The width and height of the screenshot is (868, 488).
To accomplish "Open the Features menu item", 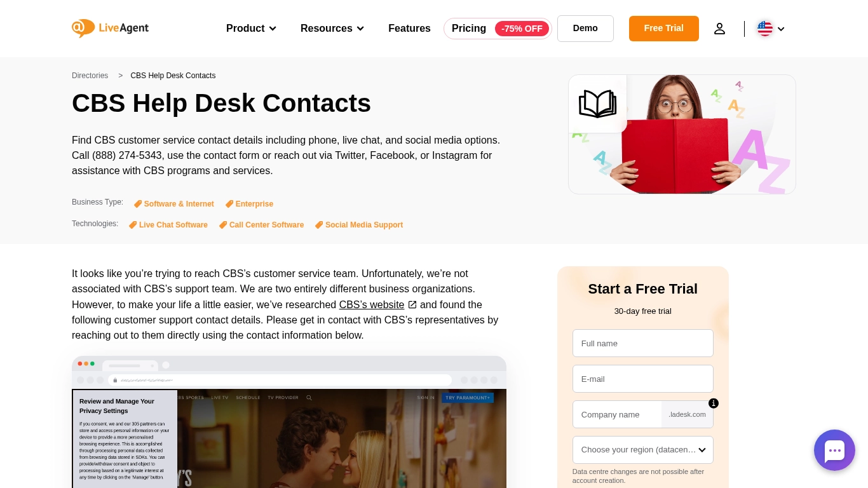I will [409, 29].
